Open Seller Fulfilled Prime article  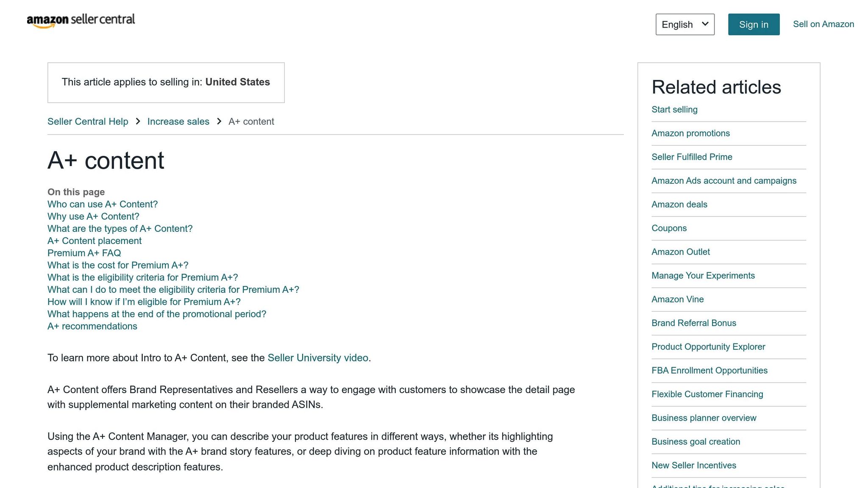pos(692,157)
